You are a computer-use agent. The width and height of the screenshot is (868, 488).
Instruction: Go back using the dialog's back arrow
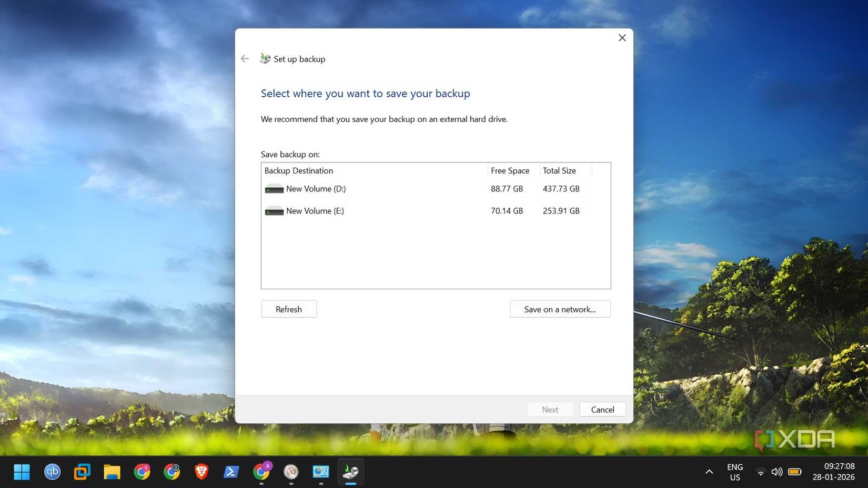(245, 59)
